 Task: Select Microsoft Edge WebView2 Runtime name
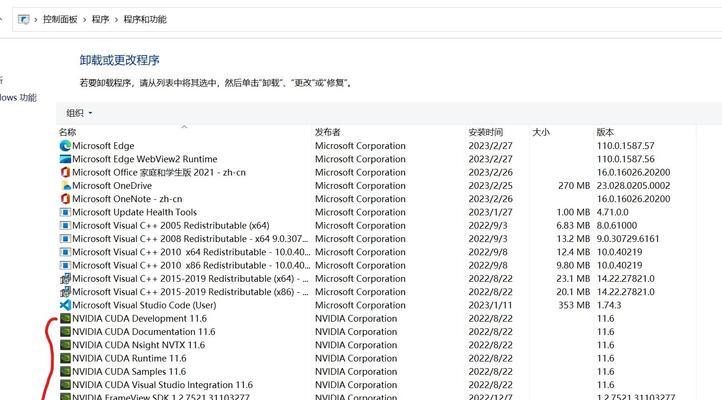(x=145, y=159)
